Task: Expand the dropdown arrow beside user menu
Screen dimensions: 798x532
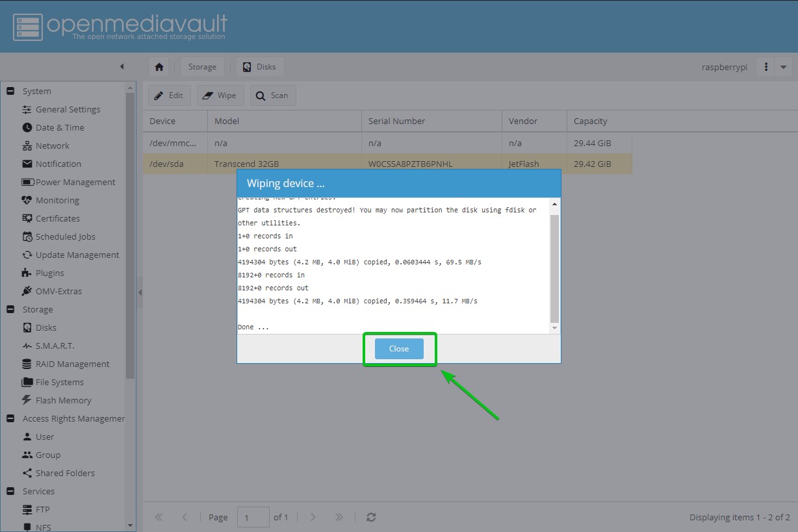Action: pos(783,67)
